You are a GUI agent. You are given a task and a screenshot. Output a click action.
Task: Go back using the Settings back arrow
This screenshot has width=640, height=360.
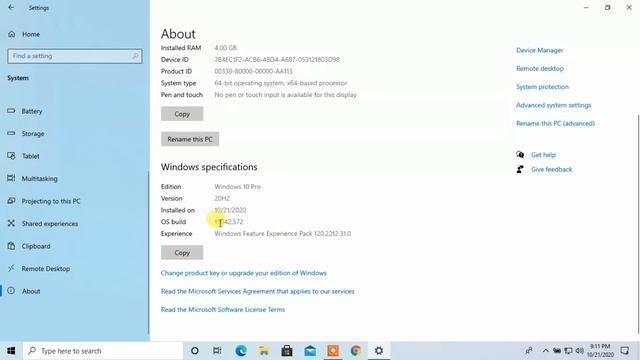[x=11, y=7]
